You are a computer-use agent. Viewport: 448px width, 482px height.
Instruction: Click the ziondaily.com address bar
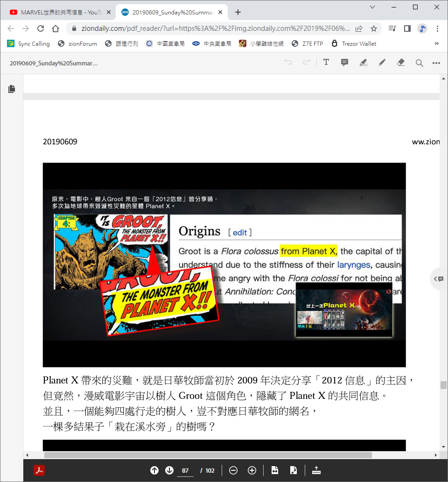[215, 28]
